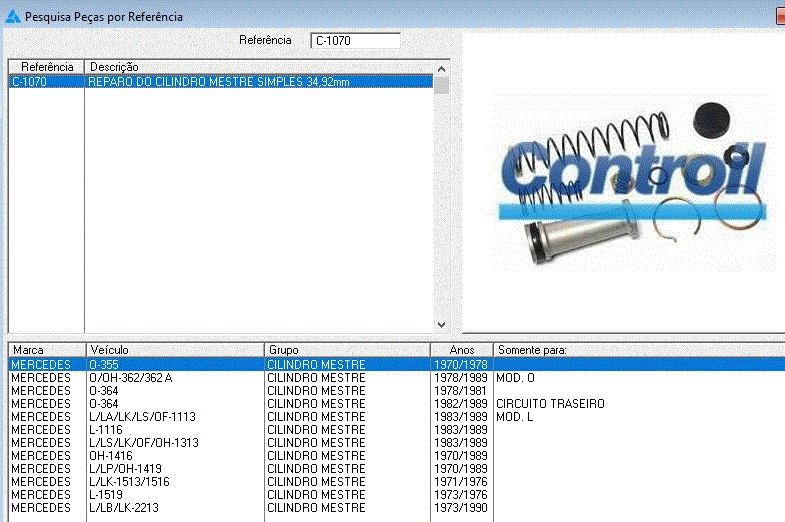Click the Descrição column header
Screen dimensions: 785x522
pos(260,67)
